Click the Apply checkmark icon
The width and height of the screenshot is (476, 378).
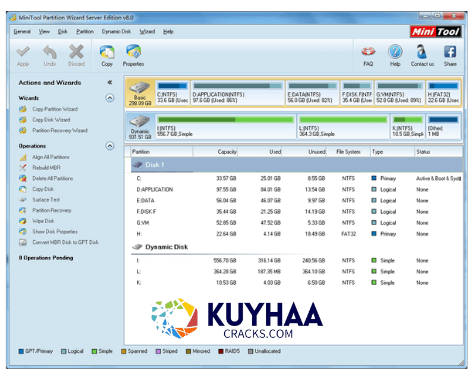pos(23,52)
